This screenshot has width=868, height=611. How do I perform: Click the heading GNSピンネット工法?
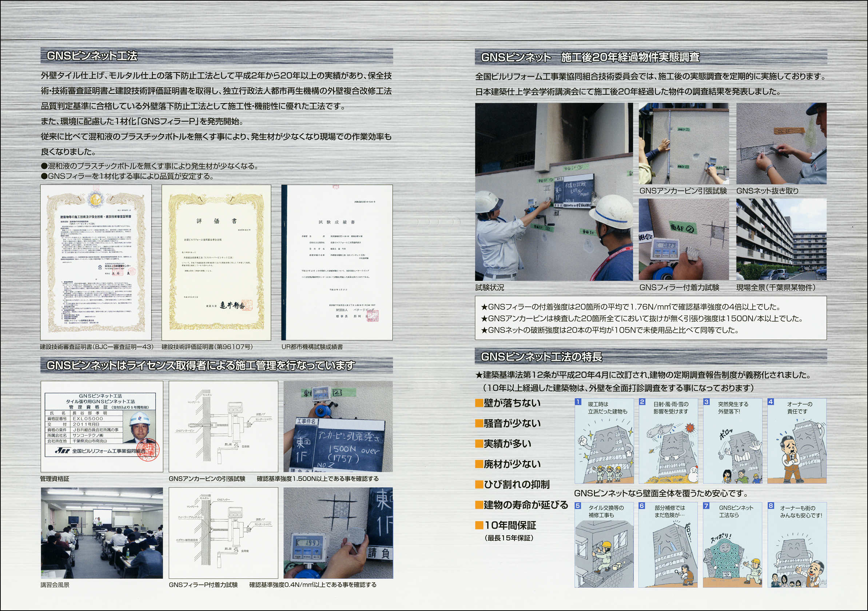92,56
